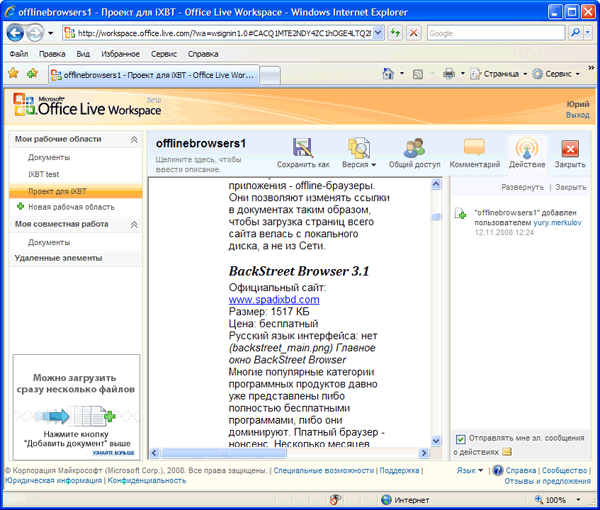Click the Home page icon
The image size is (600, 510).
point(388,73)
